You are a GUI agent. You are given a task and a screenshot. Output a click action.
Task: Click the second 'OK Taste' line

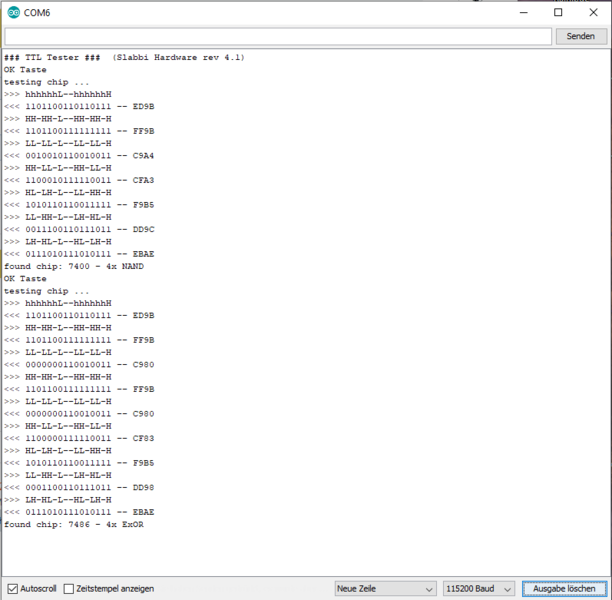(25, 278)
